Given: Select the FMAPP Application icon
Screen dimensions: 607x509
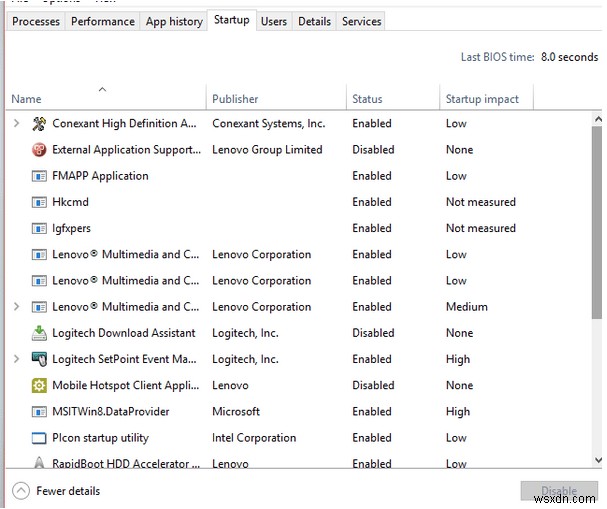Looking at the screenshot, I should tap(40, 176).
